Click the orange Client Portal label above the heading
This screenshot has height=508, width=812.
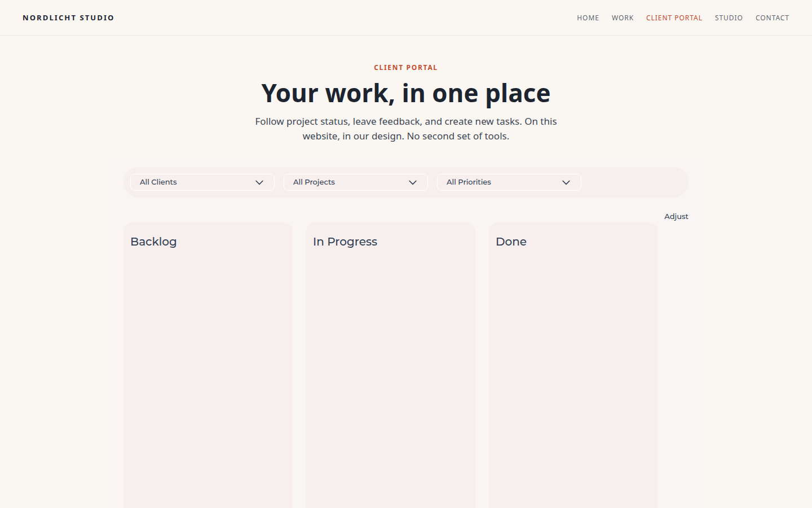406,68
